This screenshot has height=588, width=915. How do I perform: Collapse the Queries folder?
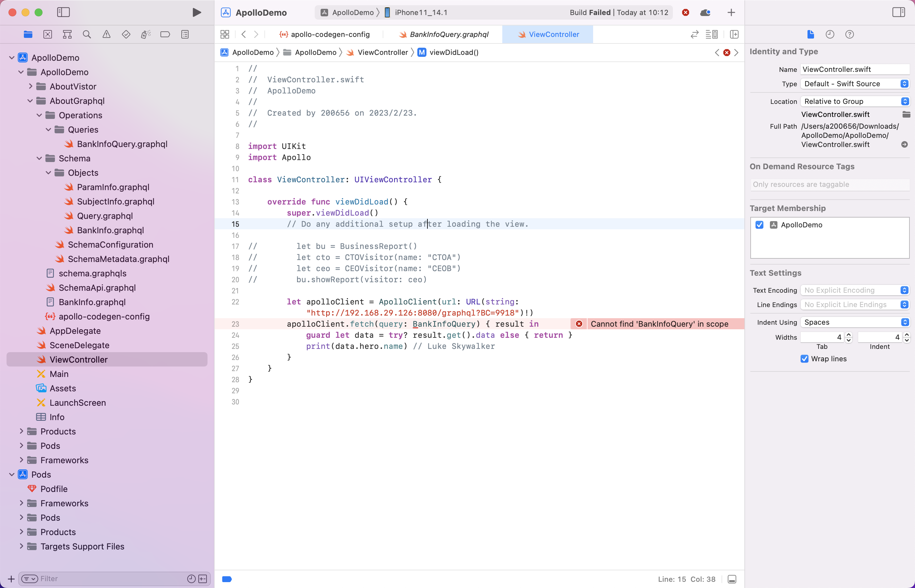coord(48,130)
